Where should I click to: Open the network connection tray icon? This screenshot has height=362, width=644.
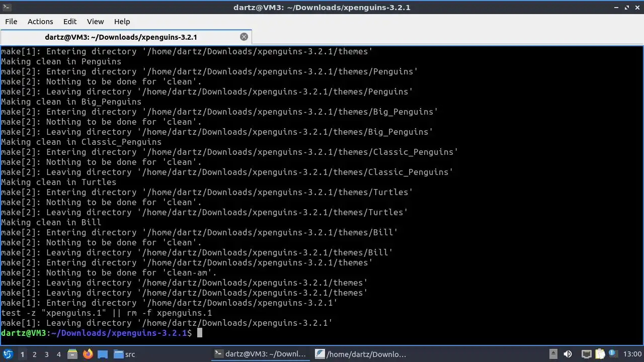point(586,354)
